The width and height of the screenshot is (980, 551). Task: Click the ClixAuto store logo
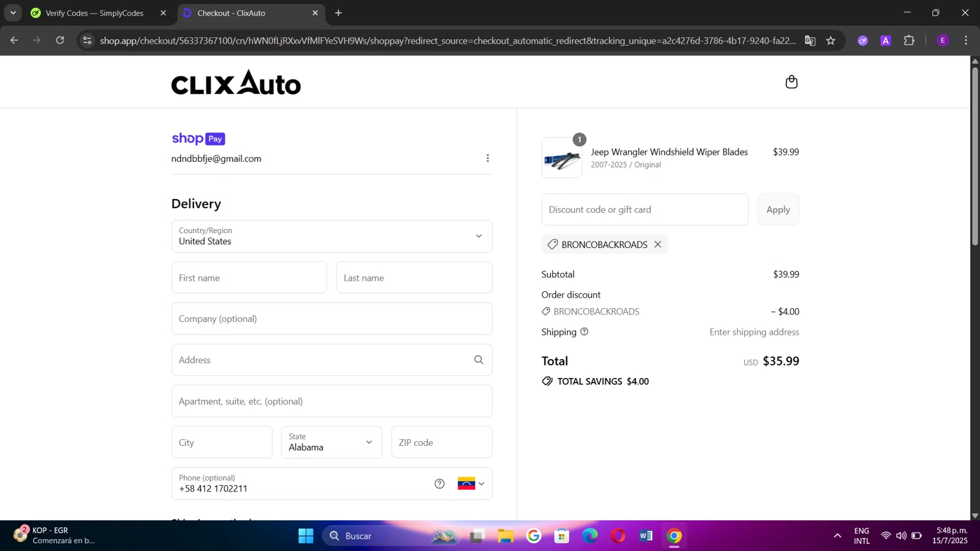(x=236, y=82)
